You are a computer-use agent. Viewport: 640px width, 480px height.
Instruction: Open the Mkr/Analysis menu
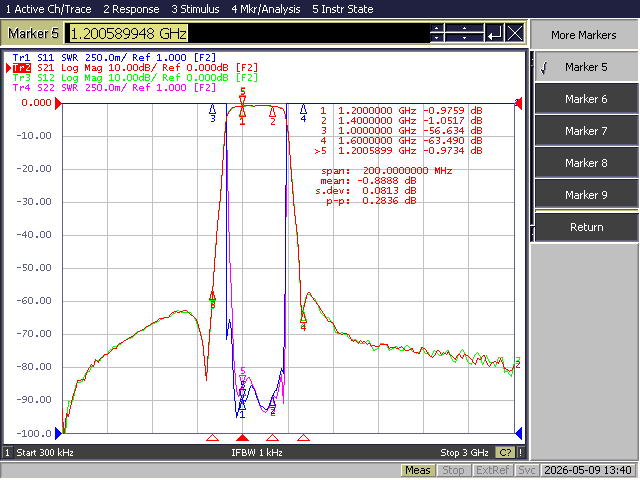tap(266, 9)
